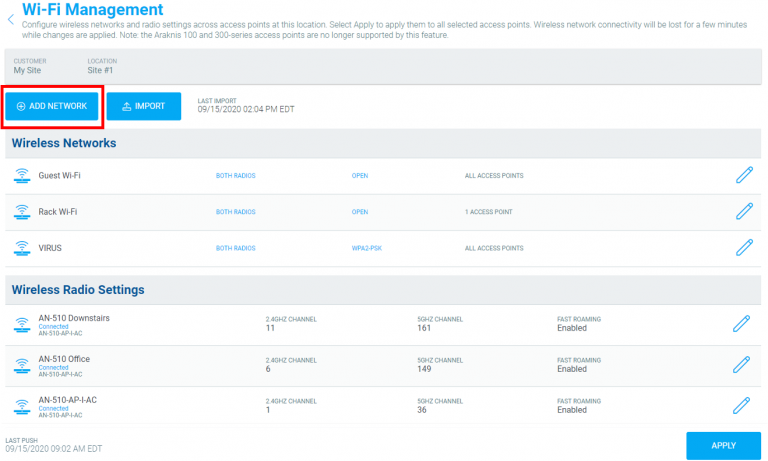Viewport: 768px width, 461px height.
Task: Click the Wi-Fi Management page title
Action: click(x=93, y=9)
